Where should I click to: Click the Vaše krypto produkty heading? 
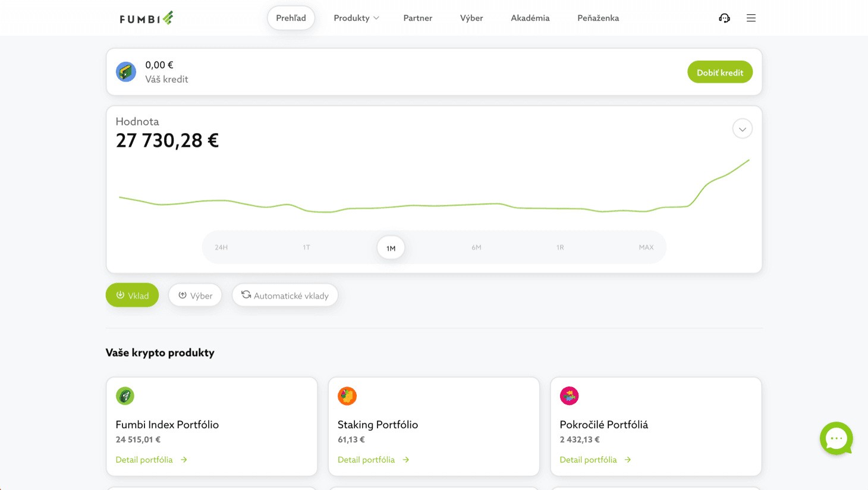[x=160, y=353]
